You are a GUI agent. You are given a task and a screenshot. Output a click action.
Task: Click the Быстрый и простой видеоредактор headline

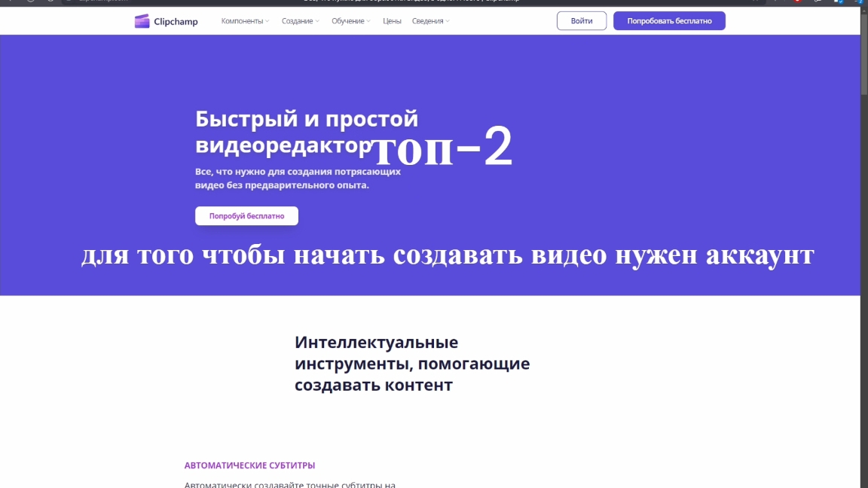click(x=307, y=132)
